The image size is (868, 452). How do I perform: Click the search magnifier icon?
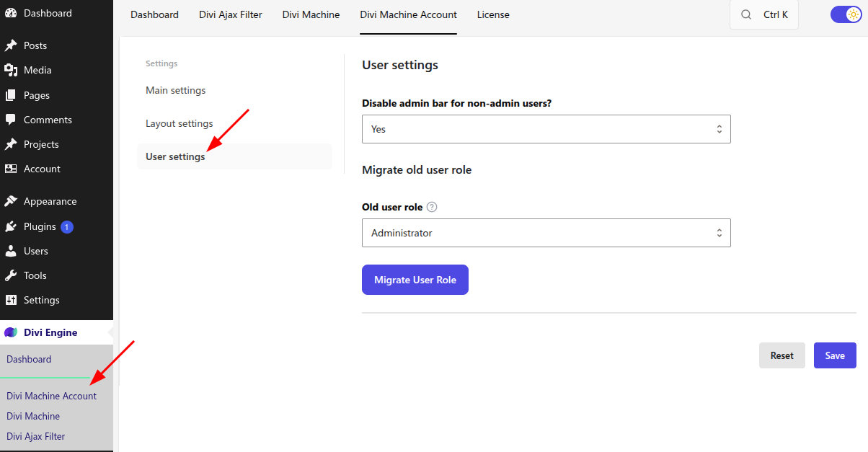746,14
